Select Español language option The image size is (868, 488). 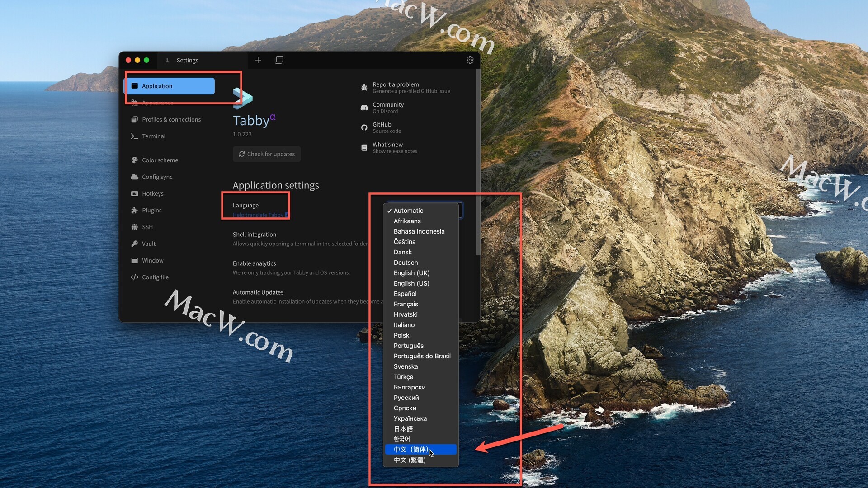tap(420, 294)
